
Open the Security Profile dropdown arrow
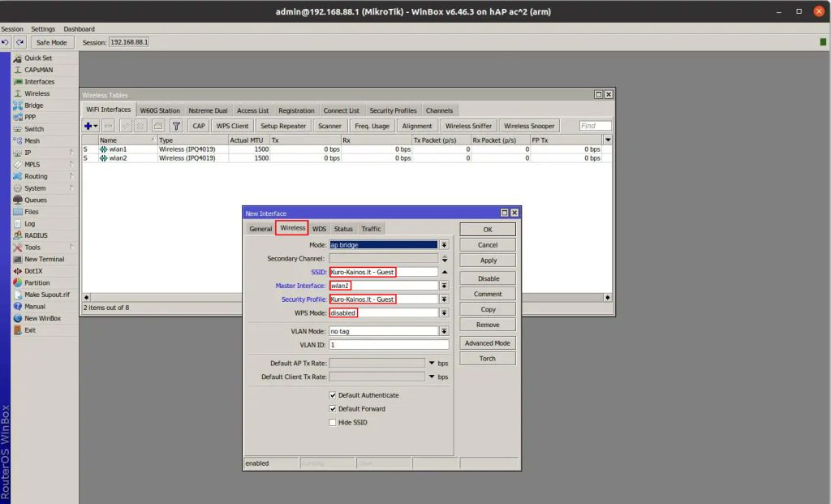coord(444,299)
